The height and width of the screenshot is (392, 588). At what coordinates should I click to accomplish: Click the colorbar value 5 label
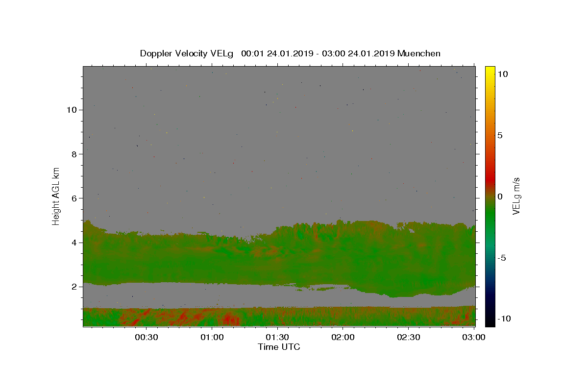(500, 135)
